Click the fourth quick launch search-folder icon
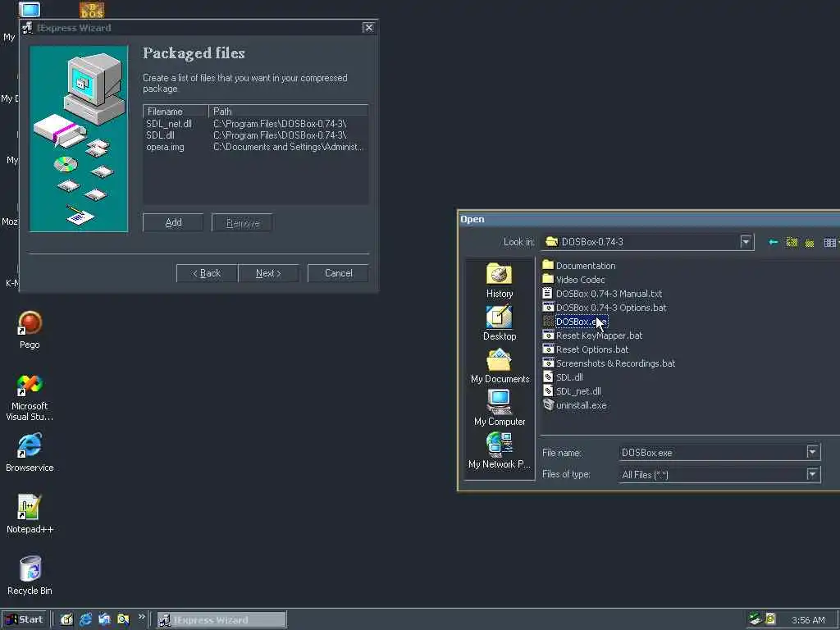Image resolution: width=840 pixels, height=630 pixels. (123, 620)
